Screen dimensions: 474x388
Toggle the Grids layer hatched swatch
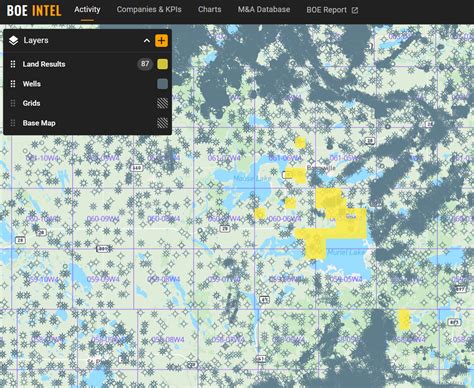162,103
